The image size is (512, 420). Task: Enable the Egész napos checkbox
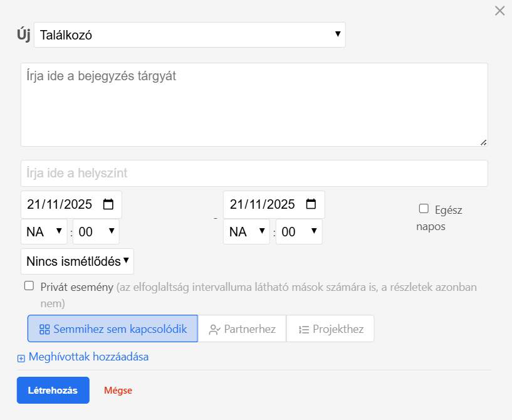coord(424,208)
